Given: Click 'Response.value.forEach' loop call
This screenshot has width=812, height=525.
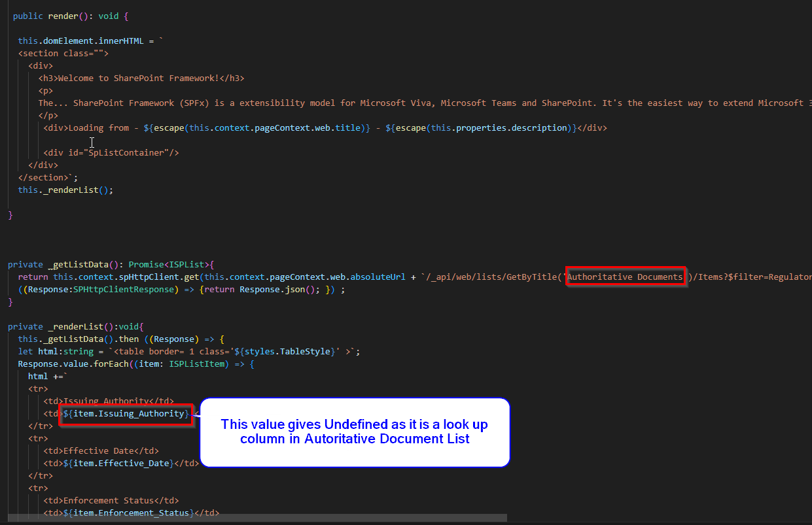Looking at the screenshot, I should click(x=73, y=364).
